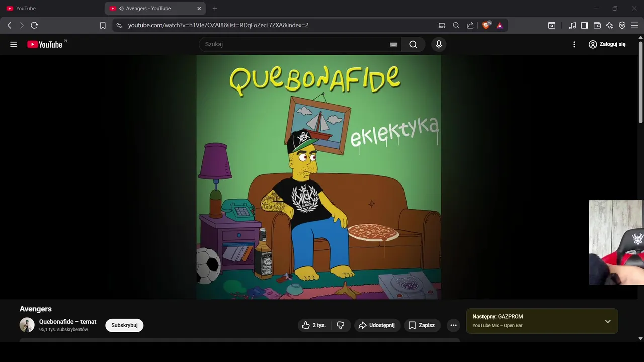644x362 pixels.
Task: Click the YouTube search magnifier button
Action: [413, 44]
